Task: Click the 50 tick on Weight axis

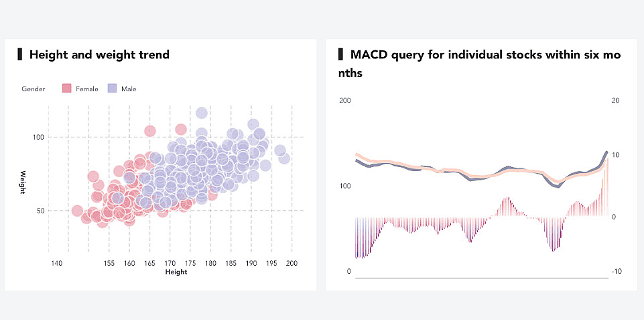Action: pyautogui.click(x=40, y=211)
